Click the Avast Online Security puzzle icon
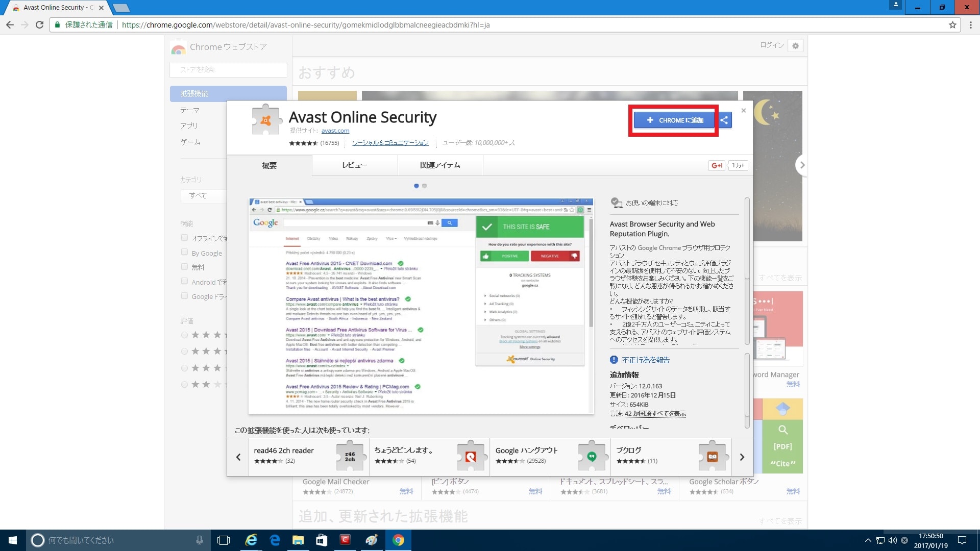Image resolution: width=980 pixels, height=551 pixels. (x=266, y=120)
